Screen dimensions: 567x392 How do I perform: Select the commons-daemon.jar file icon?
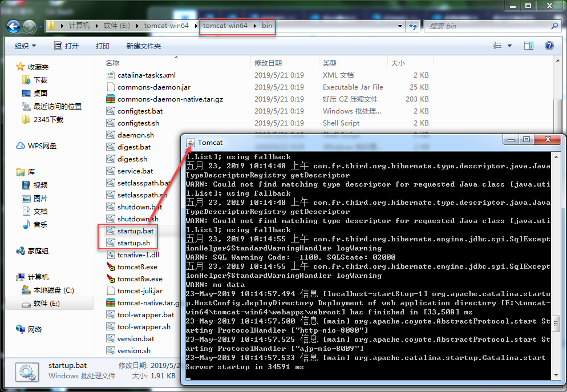pyautogui.click(x=111, y=87)
